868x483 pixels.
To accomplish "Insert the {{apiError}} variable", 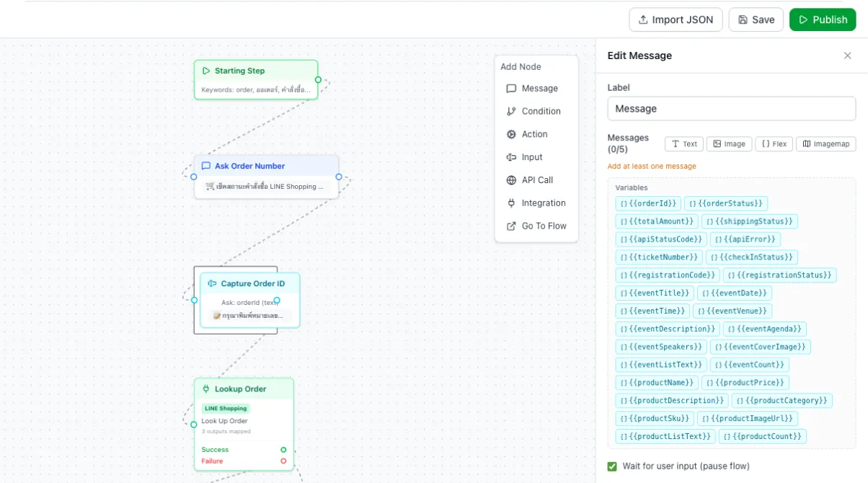I will [x=745, y=239].
